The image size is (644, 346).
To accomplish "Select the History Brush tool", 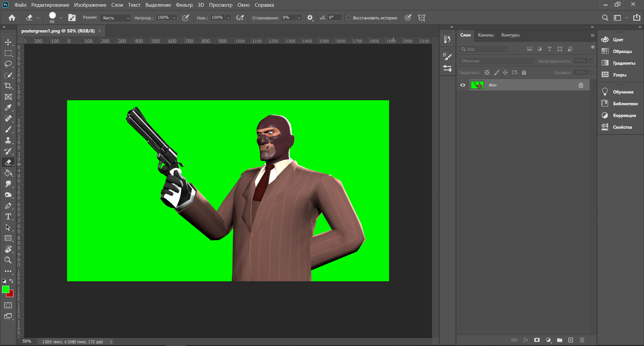I will pyautogui.click(x=8, y=151).
